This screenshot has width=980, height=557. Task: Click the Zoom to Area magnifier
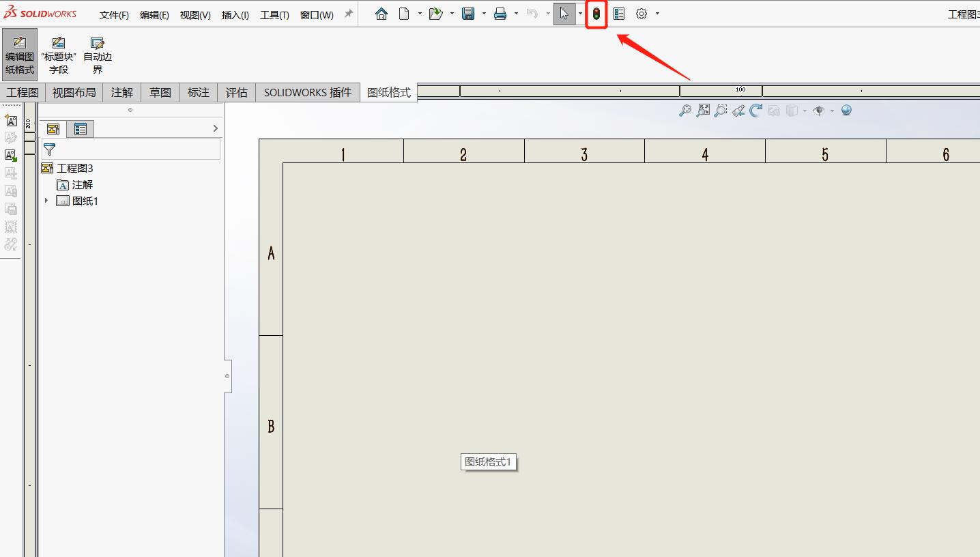click(720, 111)
